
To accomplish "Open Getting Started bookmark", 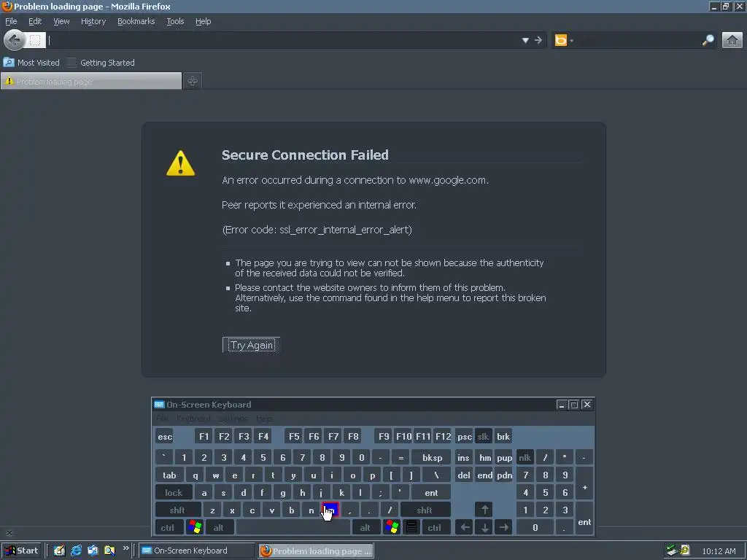I will (101, 63).
